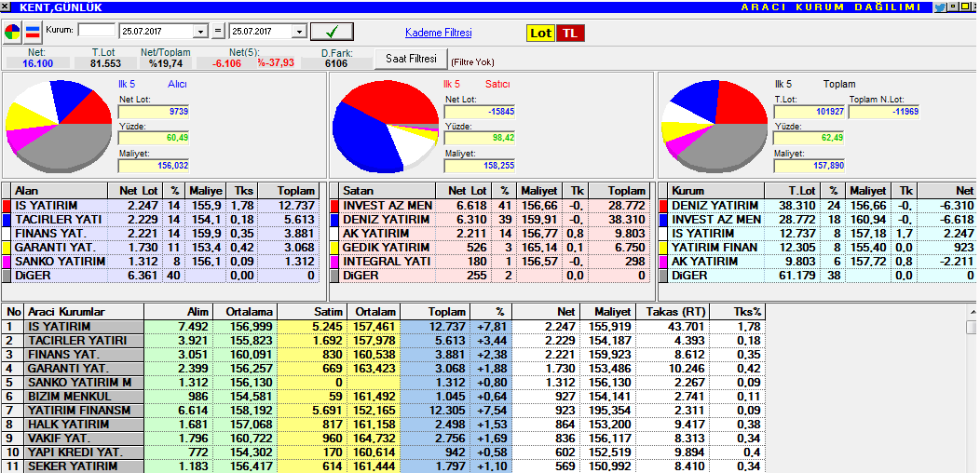Screen dimensions: 980x473
Task: Select the Alıcı Net Lot field showing 9739
Action: (154, 111)
